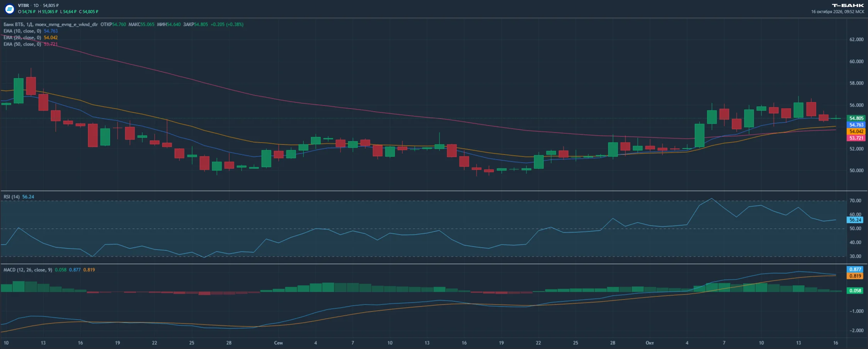Screen dimensions: 868x349
Task: Click the 56.24 RSI value tag on axis
Action: pos(855,220)
